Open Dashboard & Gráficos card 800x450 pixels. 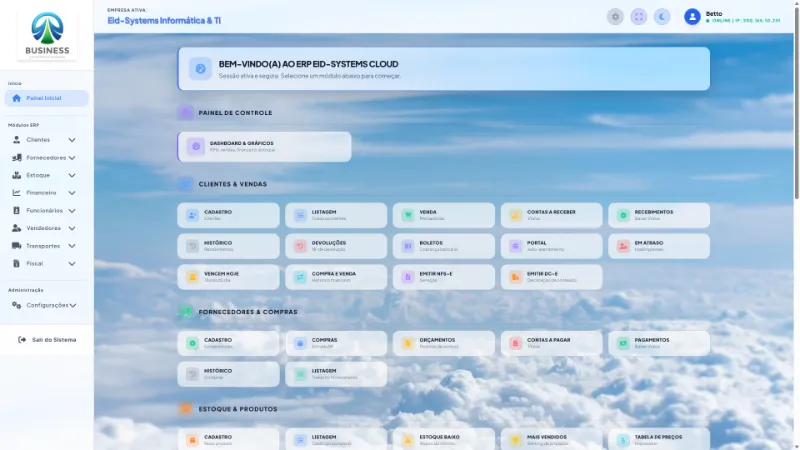(264, 147)
